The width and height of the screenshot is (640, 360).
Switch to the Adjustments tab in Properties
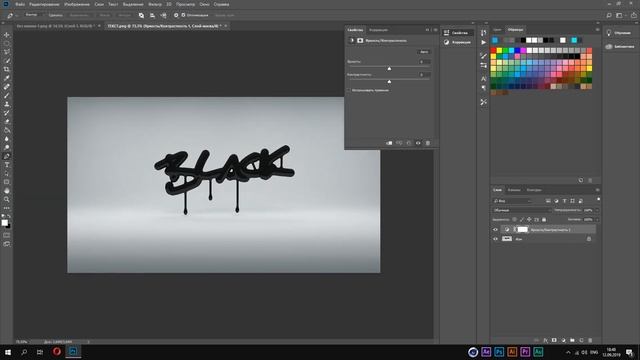pos(378,30)
